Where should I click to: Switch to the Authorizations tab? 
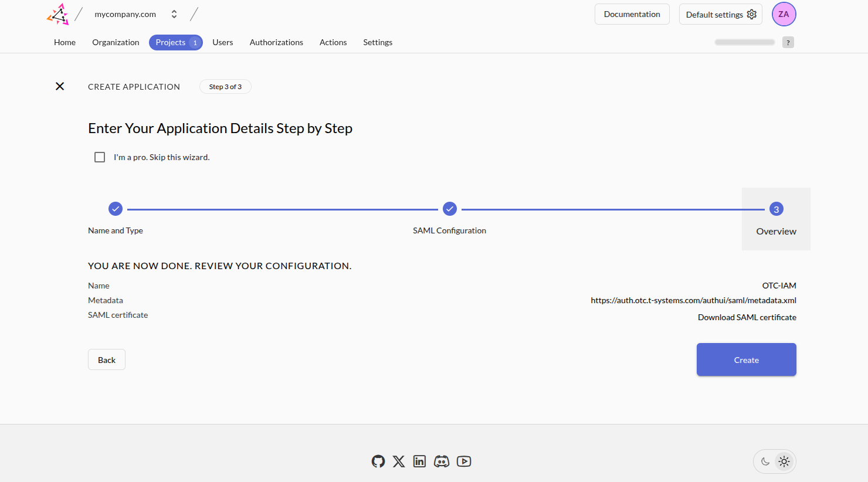click(276, 42)
